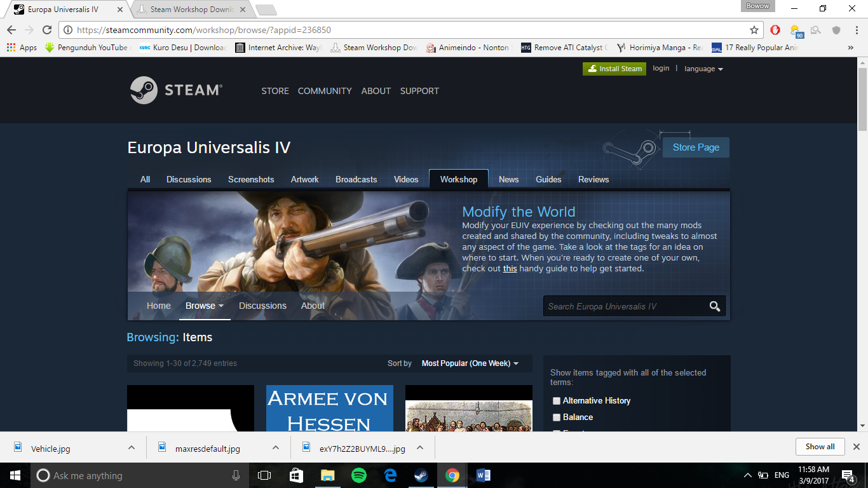Click the login link
This screenshot has width=868, height=488.
point(661,68)
